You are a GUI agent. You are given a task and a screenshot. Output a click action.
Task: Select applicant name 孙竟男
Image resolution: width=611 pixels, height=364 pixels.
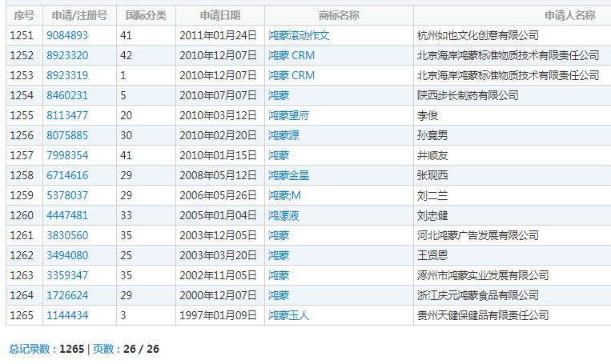(x=432, y=135)
